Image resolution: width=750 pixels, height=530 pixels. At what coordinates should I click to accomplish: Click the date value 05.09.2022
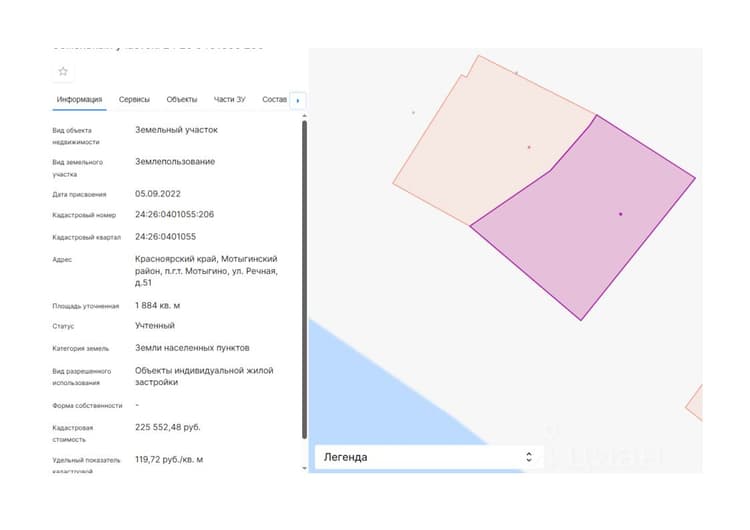pos(157,194)
